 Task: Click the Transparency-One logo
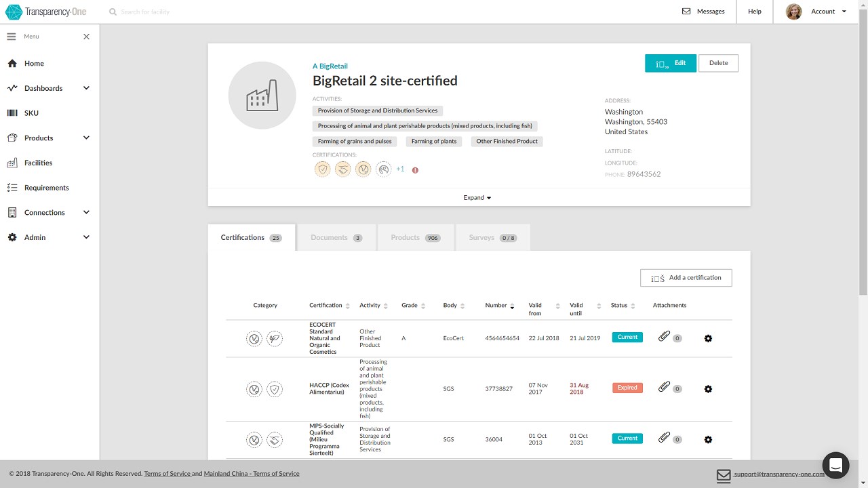(47, 12)
